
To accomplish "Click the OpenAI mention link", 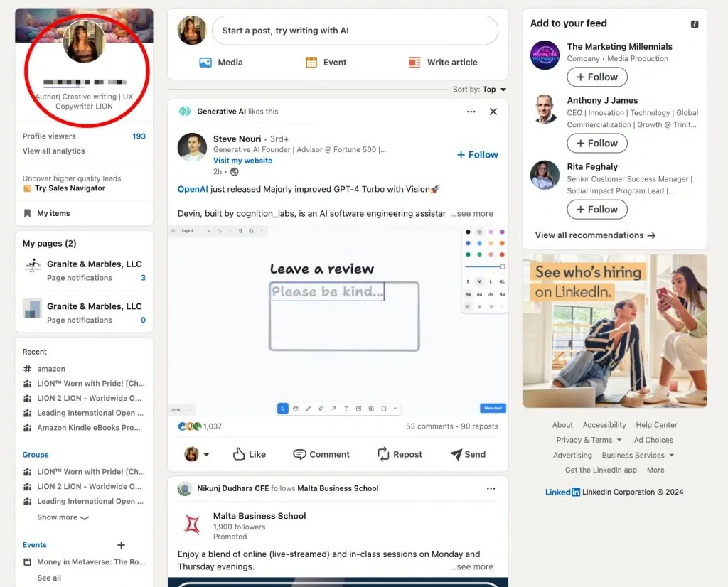I will (x=193, y=189).
